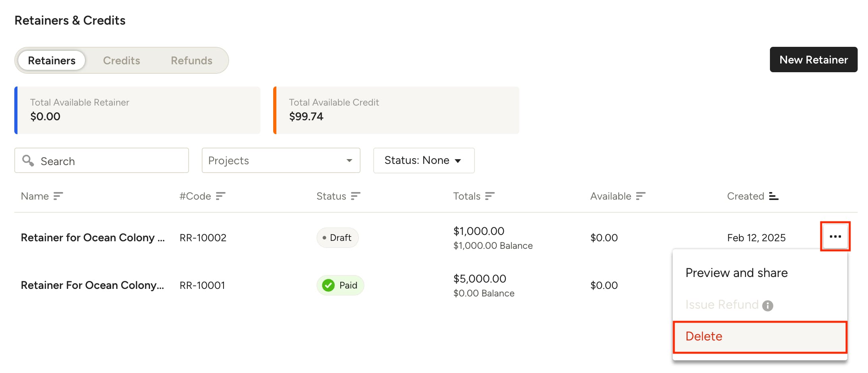Click the info icon beside Issue Refund
The height and width of the screenshot is (373, 868).
(768, 306)
